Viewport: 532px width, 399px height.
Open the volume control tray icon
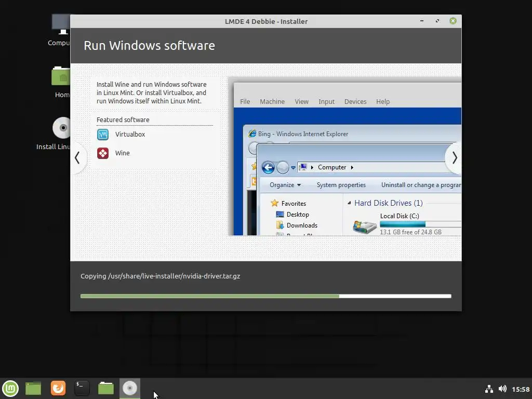tap(502, 389)
